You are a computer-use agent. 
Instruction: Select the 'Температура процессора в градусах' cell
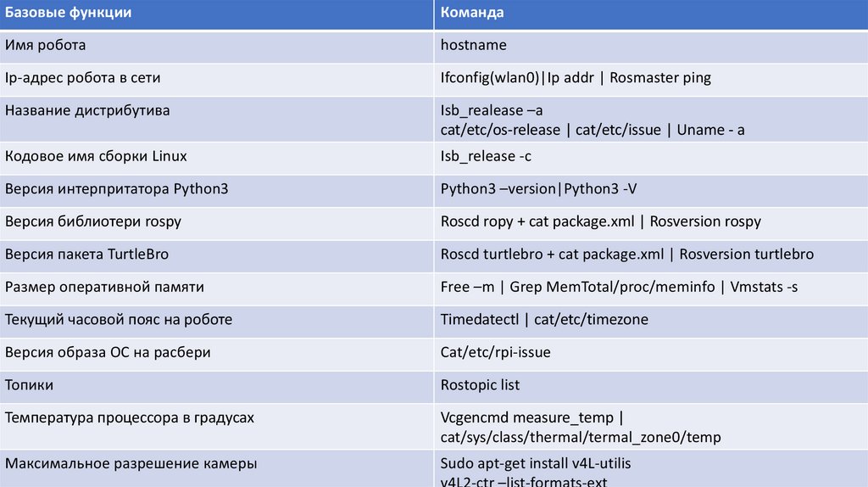[129, 417]
